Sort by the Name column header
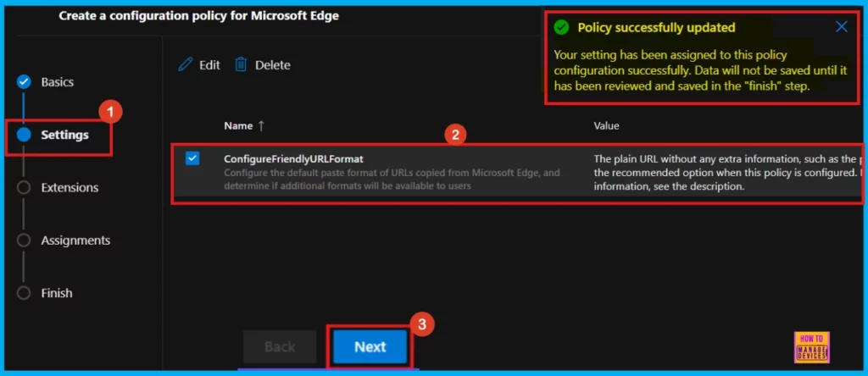 point(245,125)
